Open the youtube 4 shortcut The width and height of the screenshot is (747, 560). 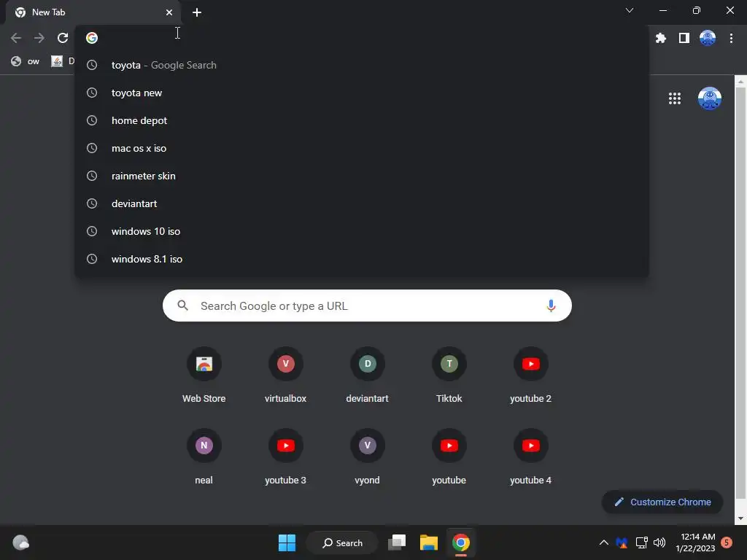click(x=531, y=458)
